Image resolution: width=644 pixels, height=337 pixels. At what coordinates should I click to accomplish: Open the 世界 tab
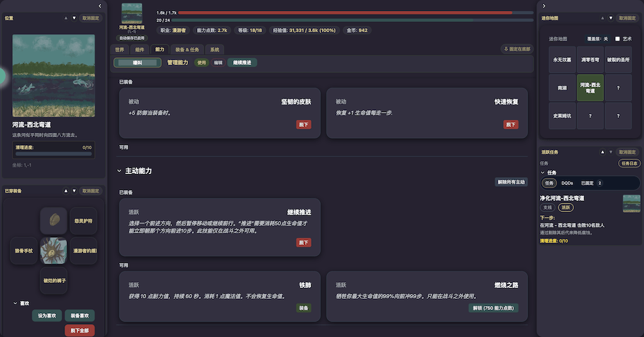click(x=119, y=49)
